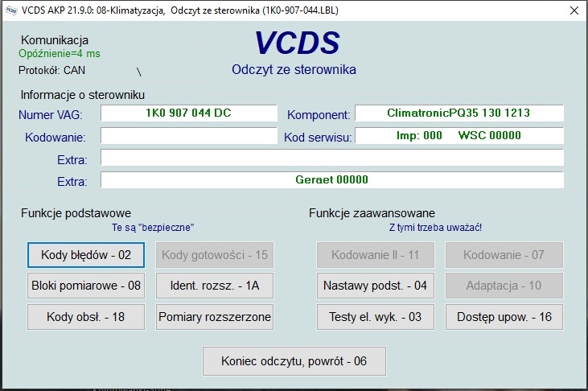Image resolution: width=588 pixels, height=391 pixels.
Task: Click the greyed Kodowanie II - 11 button
Action: pos(376,255)
